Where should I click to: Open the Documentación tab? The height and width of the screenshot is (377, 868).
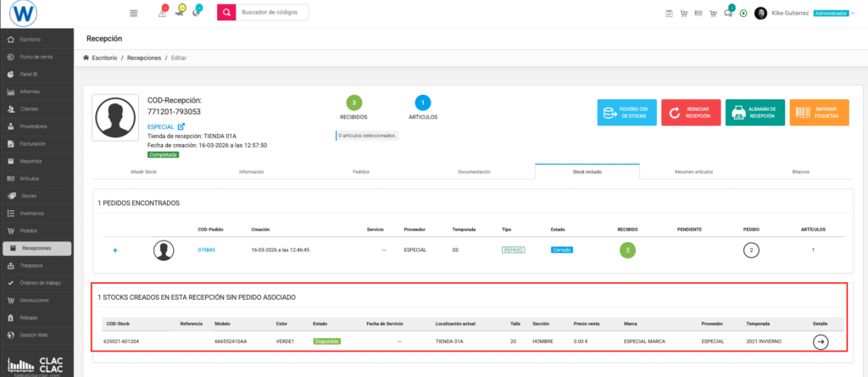474,171
